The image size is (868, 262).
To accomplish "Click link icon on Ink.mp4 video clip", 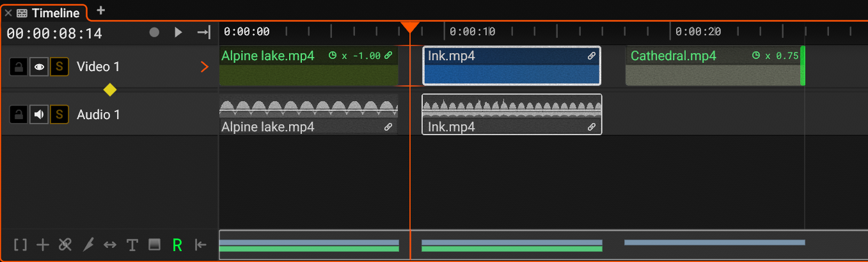I will click(592, 56).
